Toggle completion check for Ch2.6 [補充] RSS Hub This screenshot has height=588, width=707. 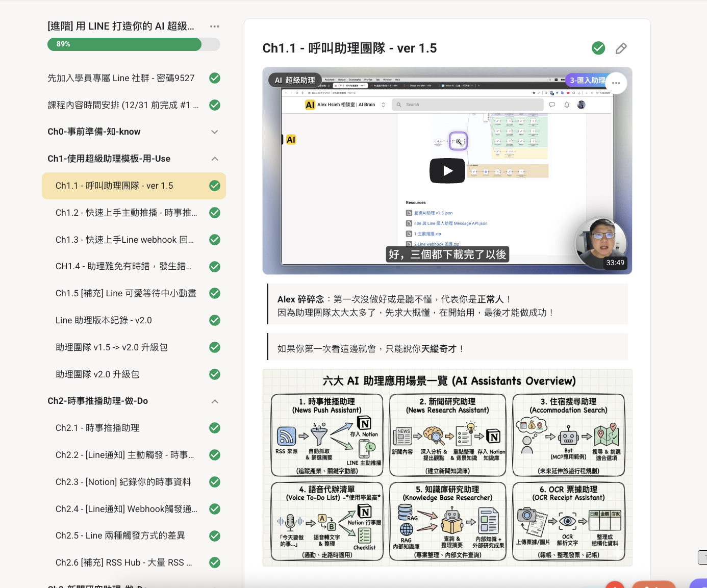coord(215,563)
